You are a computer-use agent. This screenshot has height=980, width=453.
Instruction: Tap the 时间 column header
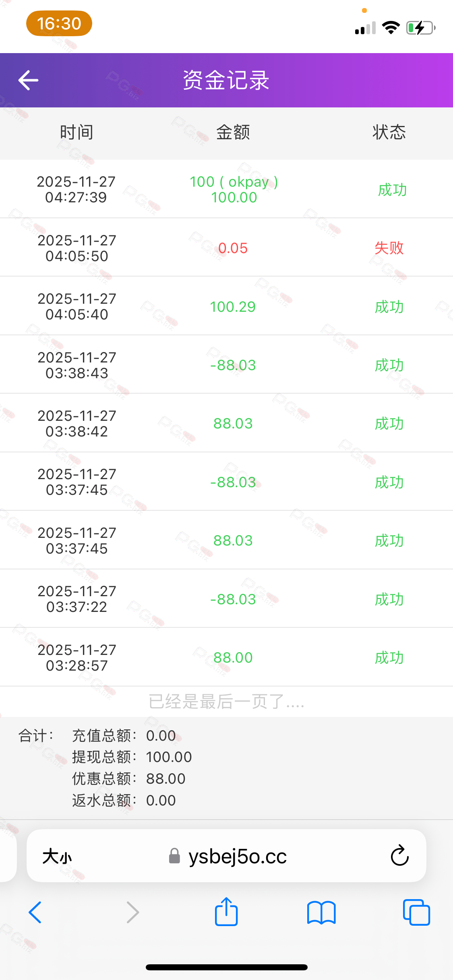point(77,132)
